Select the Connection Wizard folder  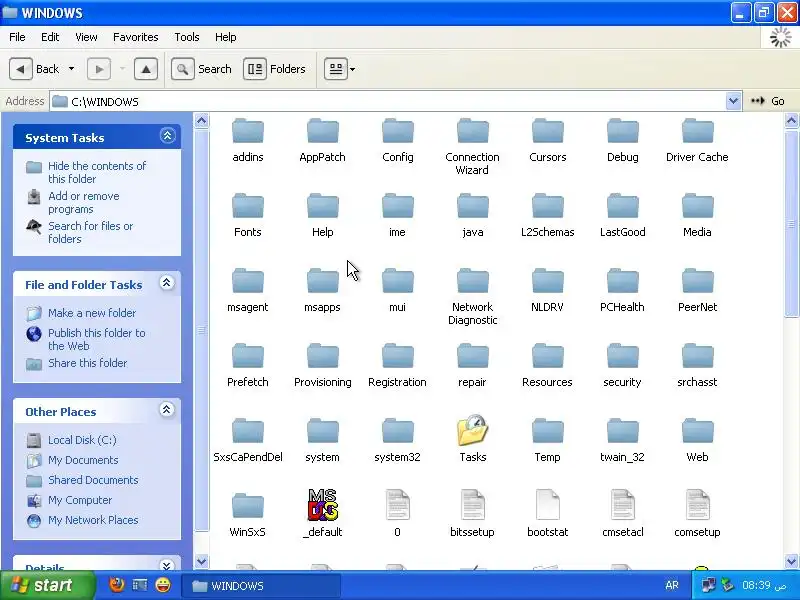472,147
